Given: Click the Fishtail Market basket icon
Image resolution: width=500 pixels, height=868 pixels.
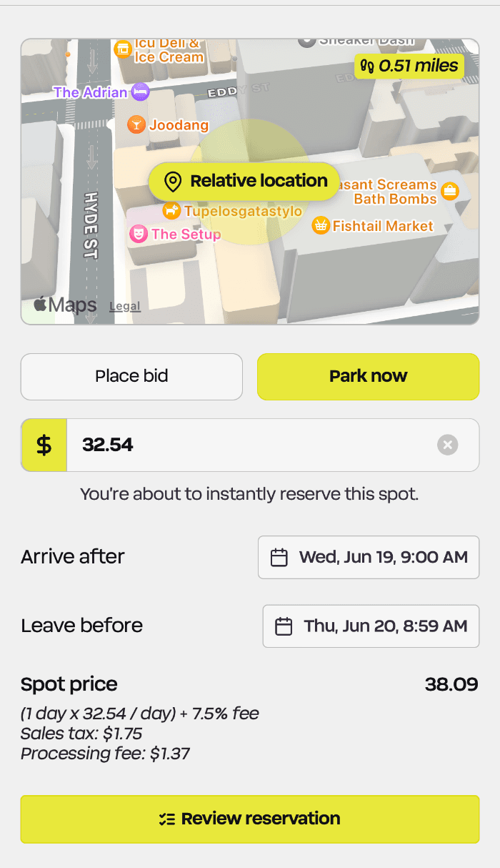Looking at the screenshot, I should pos(321,226).
